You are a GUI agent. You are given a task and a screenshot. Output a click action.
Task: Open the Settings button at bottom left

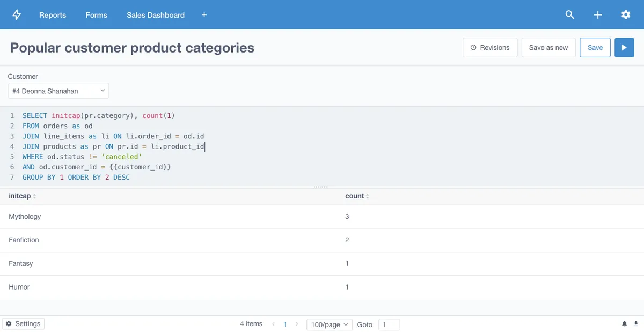click(x=24, y=324)
